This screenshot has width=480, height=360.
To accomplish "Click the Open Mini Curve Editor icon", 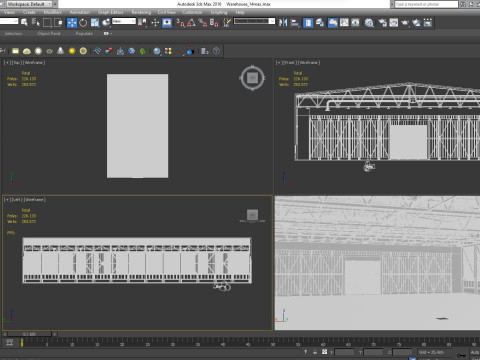I will pyautogui.click(x=9, y=342).
